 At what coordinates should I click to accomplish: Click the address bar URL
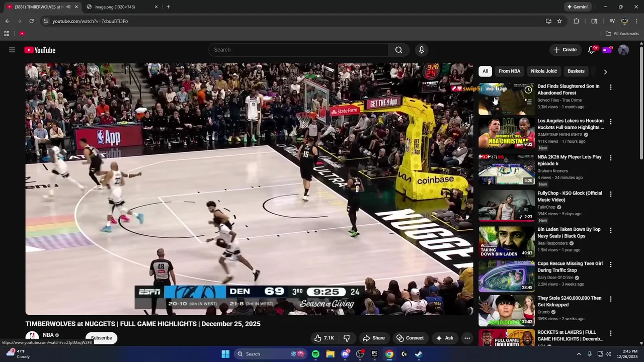[x=91, y=21]
